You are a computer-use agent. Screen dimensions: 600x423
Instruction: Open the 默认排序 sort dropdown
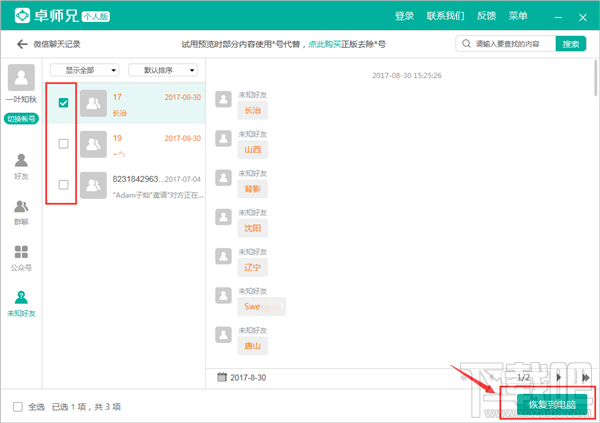point(163,70)
